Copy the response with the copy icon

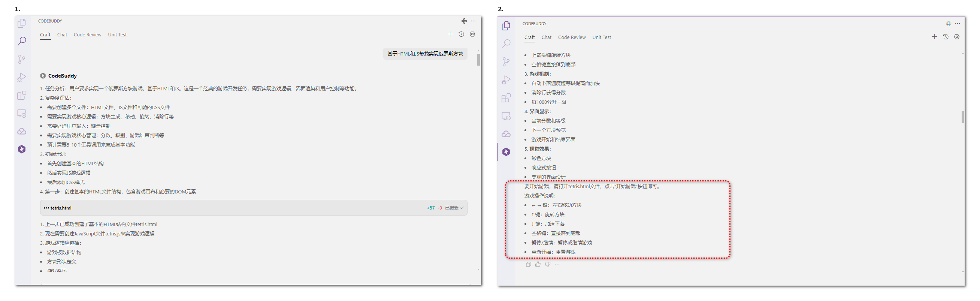pyautogui.click(x=529, y=264)
